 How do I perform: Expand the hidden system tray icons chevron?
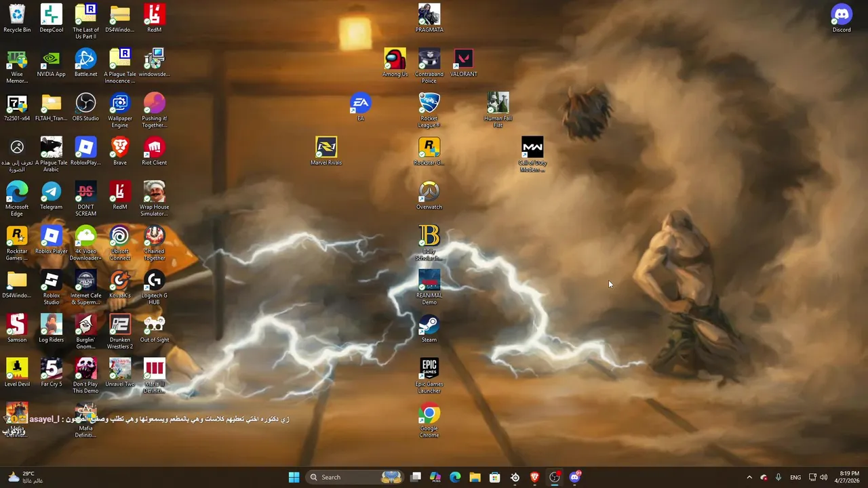coord(749,477)
